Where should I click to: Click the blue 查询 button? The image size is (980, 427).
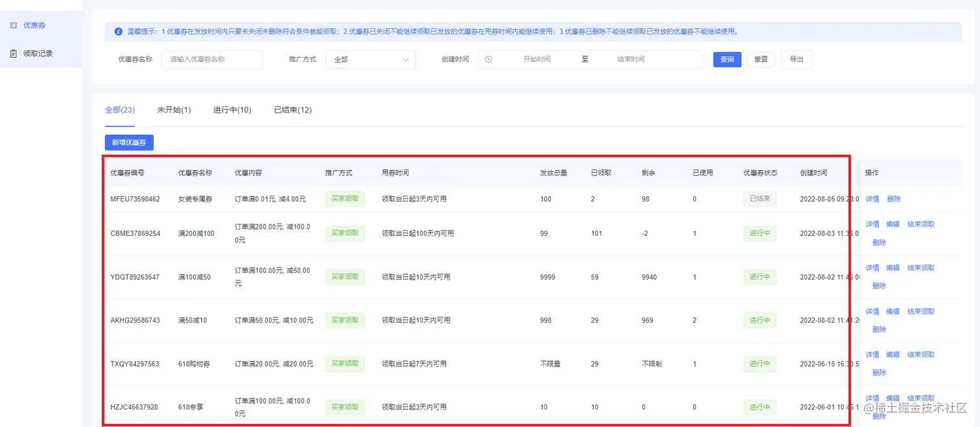click(727, 60)
